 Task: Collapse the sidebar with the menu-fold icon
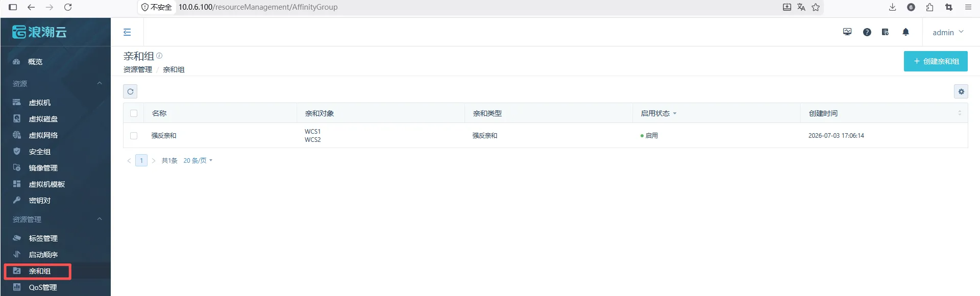pyautogui.click(x=127, y=32)
